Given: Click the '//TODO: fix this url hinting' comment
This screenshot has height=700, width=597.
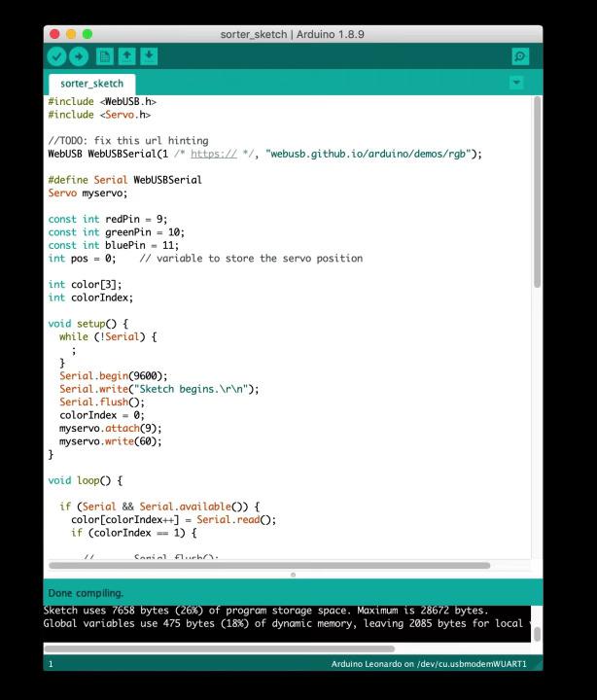Looking at the screenshot, I should 128,141.
